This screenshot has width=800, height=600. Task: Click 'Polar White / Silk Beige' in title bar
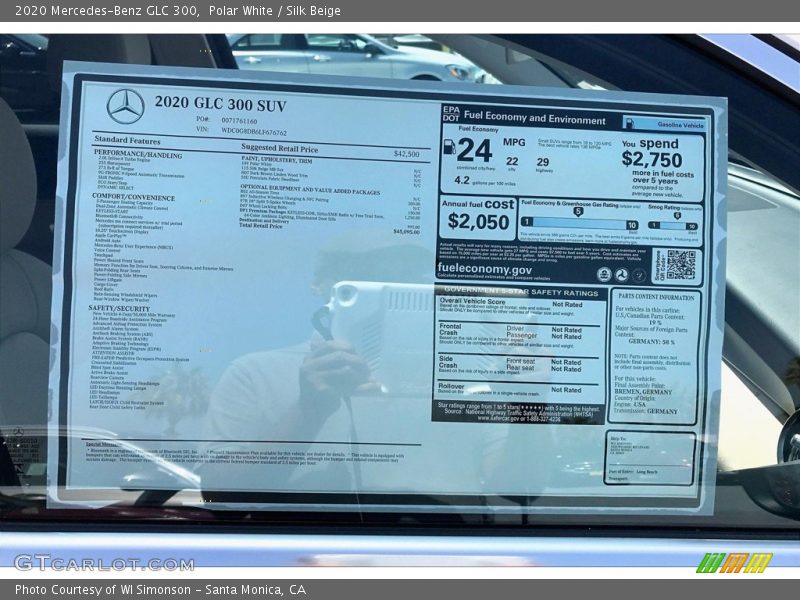click(x=274, y=10)
